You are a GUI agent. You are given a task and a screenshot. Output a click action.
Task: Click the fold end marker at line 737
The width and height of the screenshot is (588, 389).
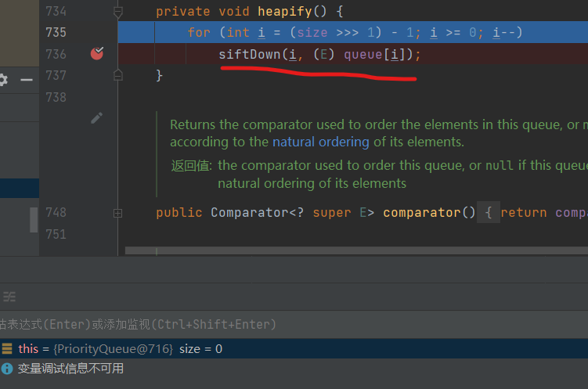click(x=118, y=75)
